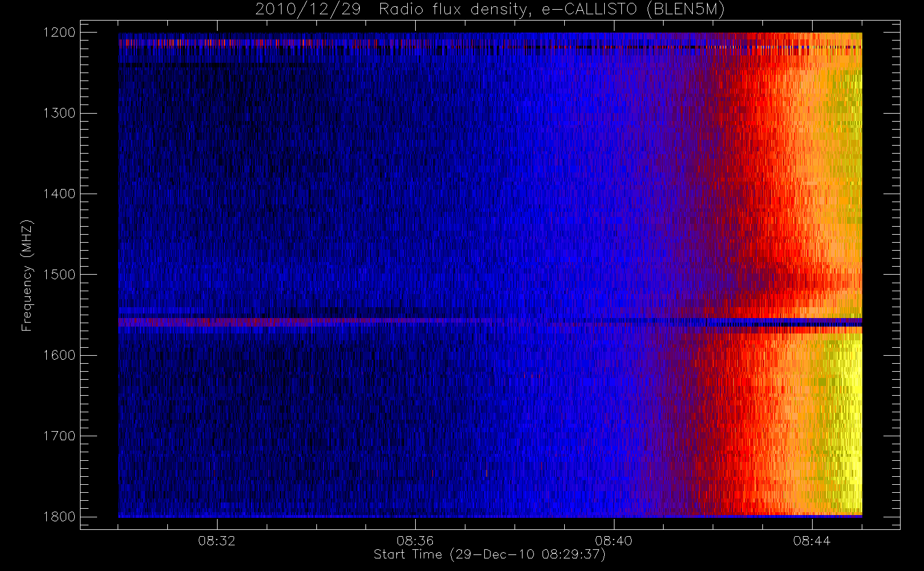Click the Frequency (MHZ) axis title

coord(27,275)
